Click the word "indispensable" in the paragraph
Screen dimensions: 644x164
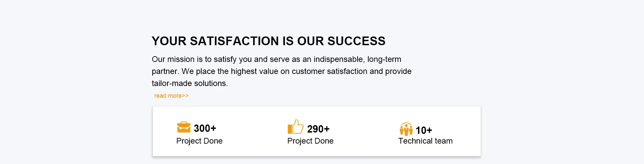[x=339, y=59]
